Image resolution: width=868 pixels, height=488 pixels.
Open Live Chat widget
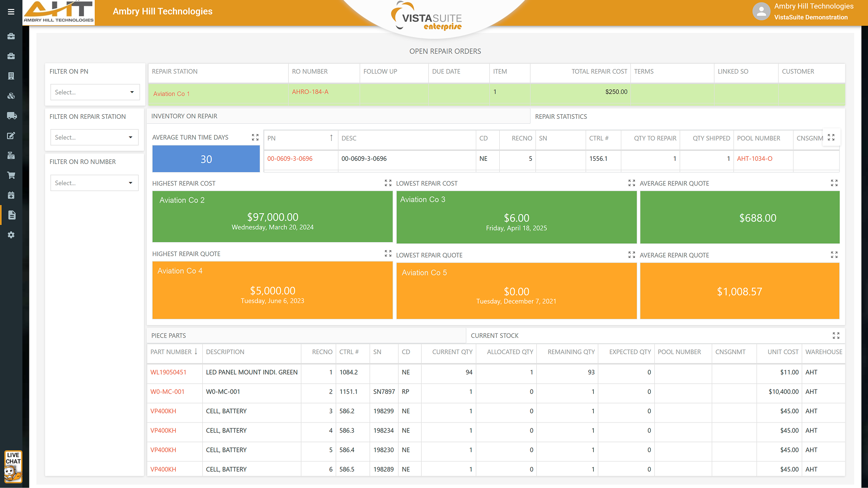[x=13, y=466]
